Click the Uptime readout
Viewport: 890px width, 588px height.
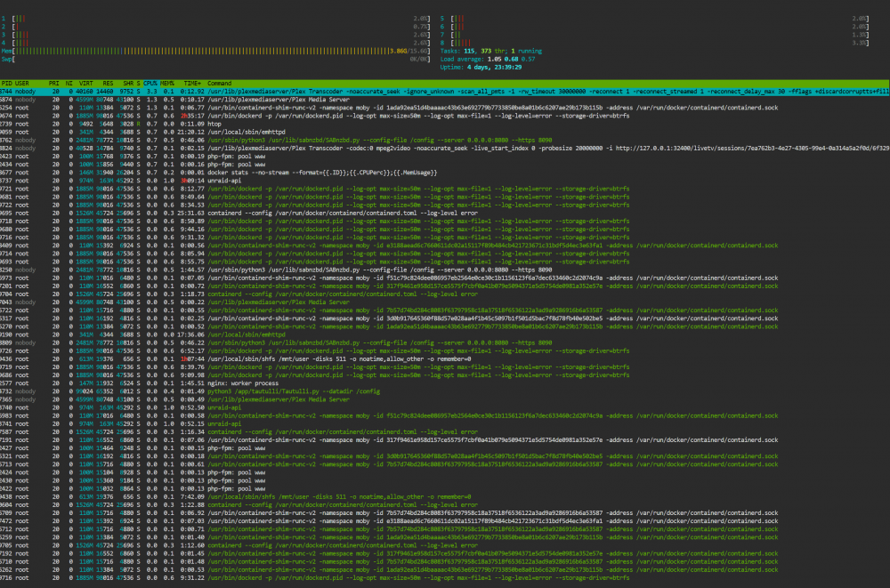[x=481, y=67]
